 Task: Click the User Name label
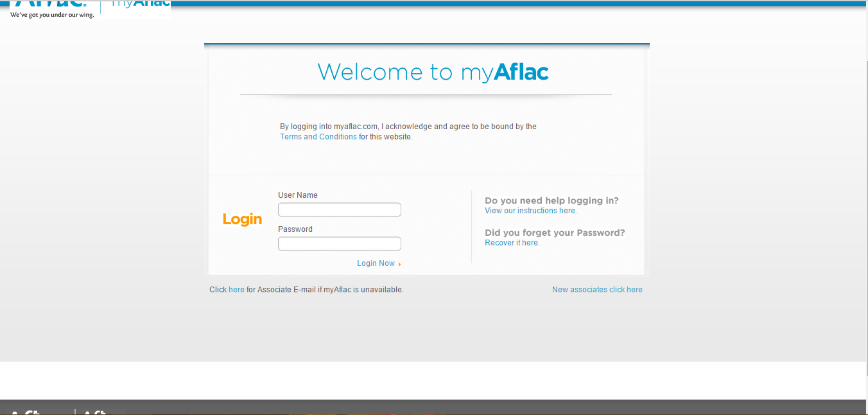pos(298,195)
